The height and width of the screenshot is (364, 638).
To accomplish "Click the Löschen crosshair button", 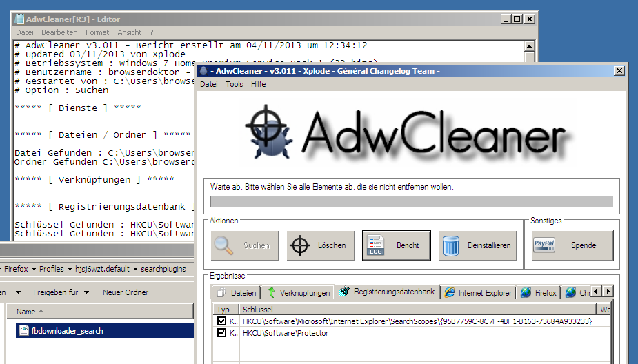I will (x=321, y=245).
